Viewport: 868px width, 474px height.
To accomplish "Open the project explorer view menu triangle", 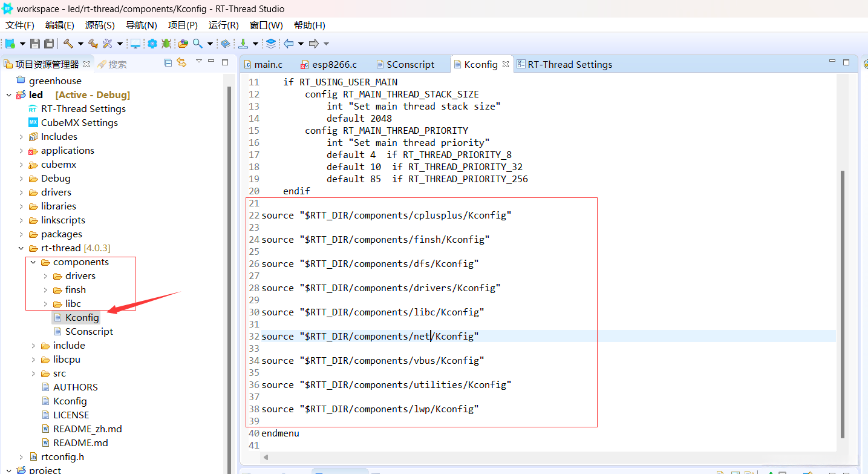I will tap(198, 61).
